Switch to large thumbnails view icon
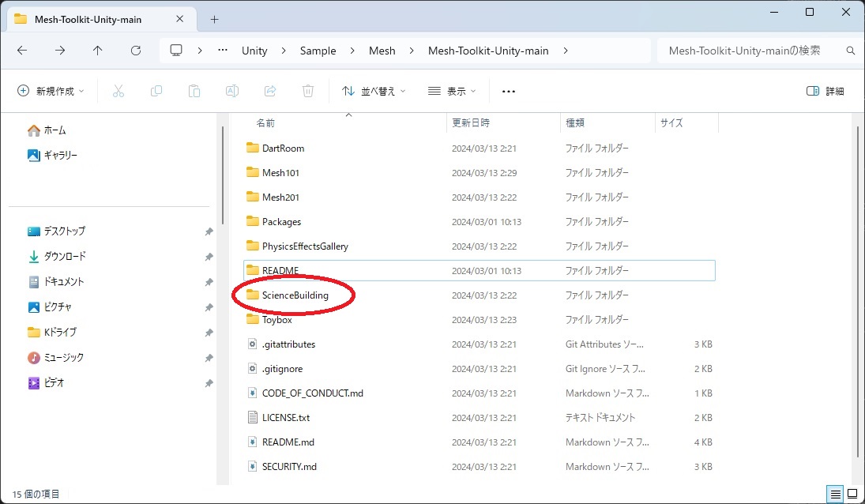Screen dimensions: 865x504 click(852, 494)
